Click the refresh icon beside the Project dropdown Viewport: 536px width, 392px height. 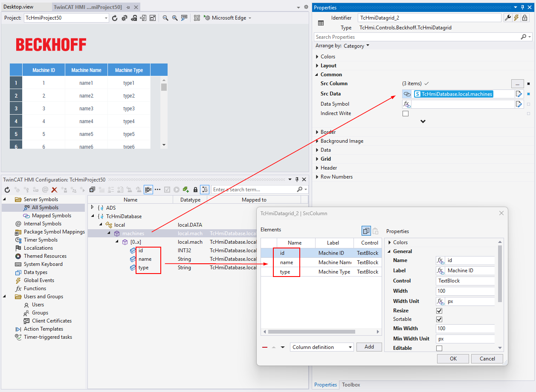click(x=114, y=18)
